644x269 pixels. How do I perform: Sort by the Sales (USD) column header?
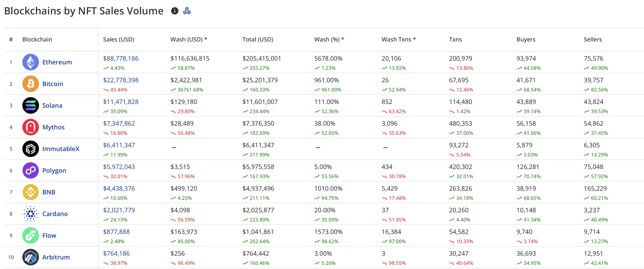pyautogui.click(x=119, y=39)
